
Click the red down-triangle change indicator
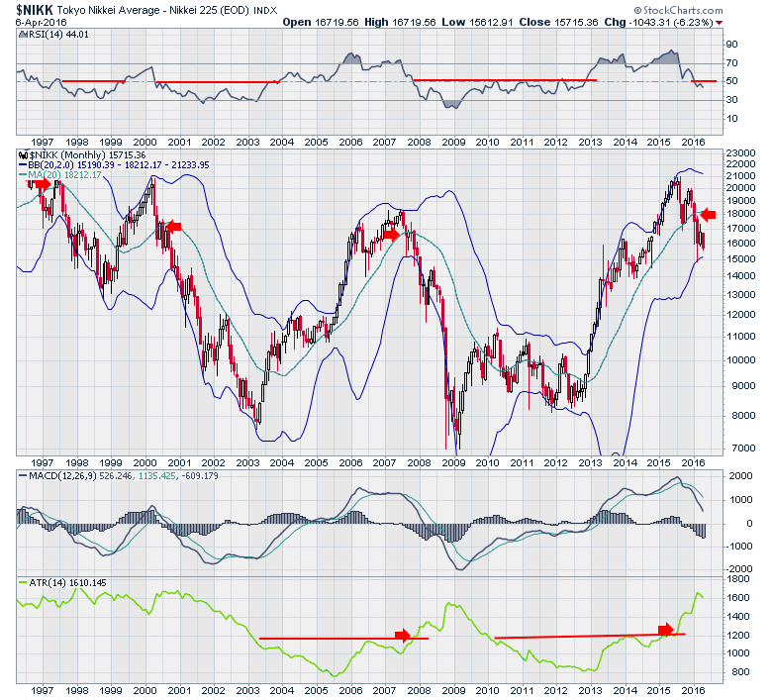pyautogui.click(x=720, y=23)
